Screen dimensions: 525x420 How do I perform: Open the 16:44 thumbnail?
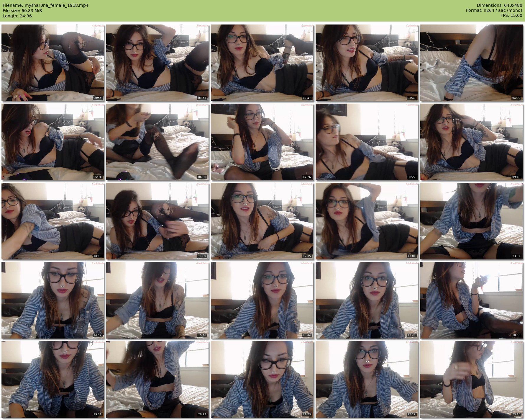(262, 300)
